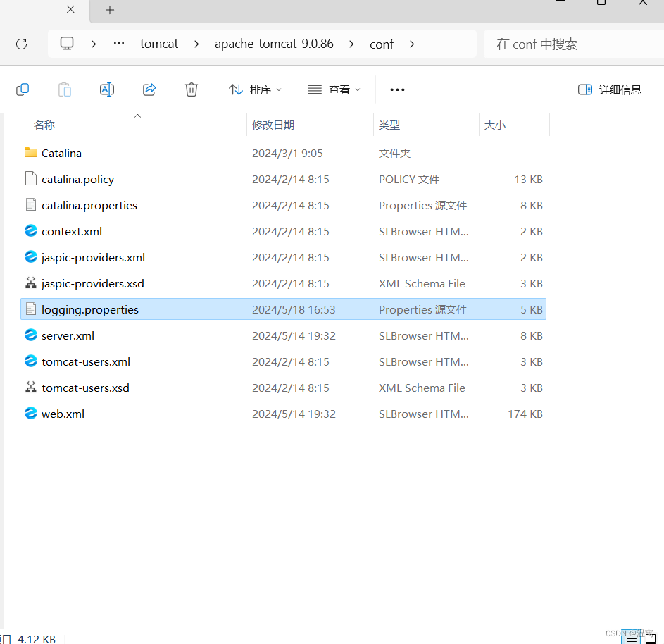
Task: Navigate to the tomcat breadcrumb folder
Action: coord(159,44)
